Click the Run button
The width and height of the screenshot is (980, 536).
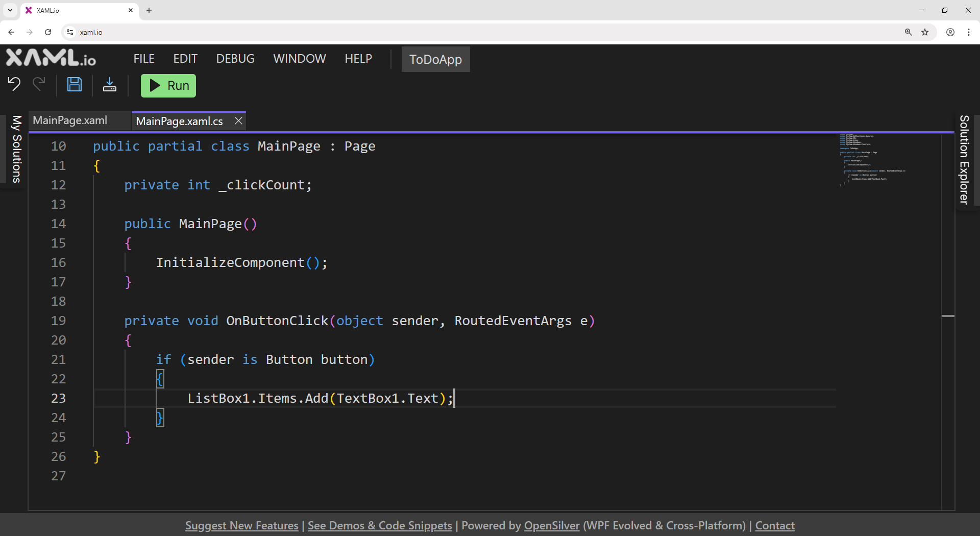click(168, 85)
